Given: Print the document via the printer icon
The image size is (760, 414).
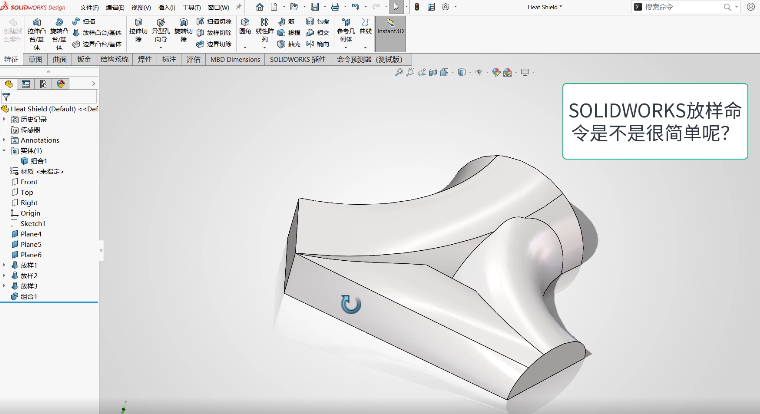Looking at the screenshot, I should pyautogui.click(x=335, y=7).
